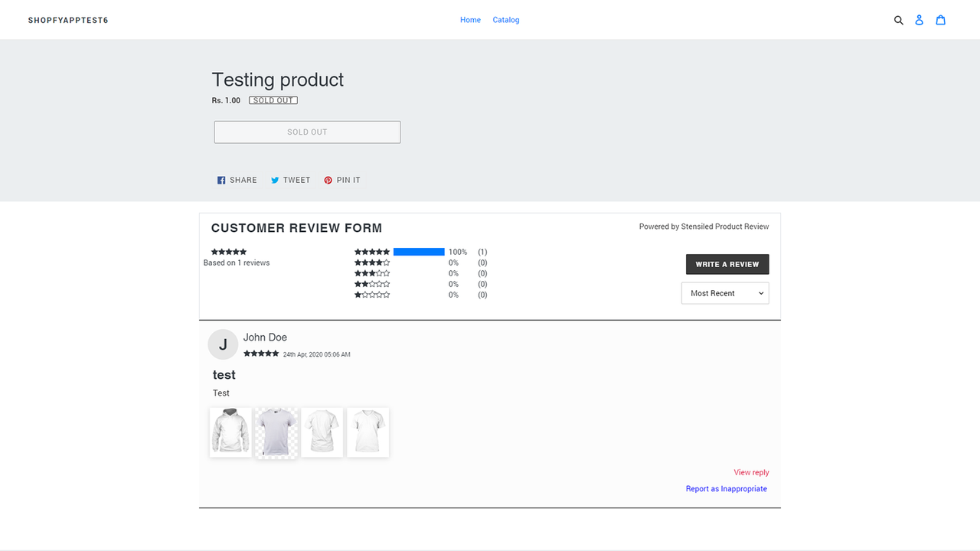Click the SOLD OUT button
This screenshot has height=551, width=980.
(307, 132)
